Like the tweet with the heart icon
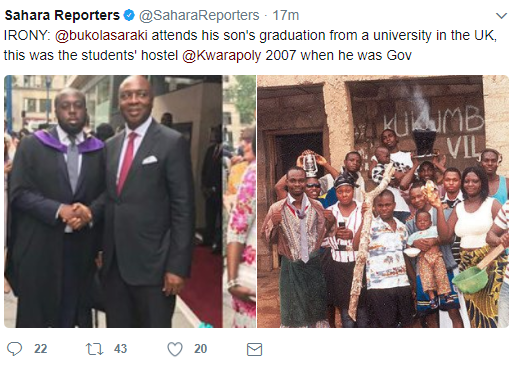The height and width of the screenshot is (365, 513). [x=175, y=349]
